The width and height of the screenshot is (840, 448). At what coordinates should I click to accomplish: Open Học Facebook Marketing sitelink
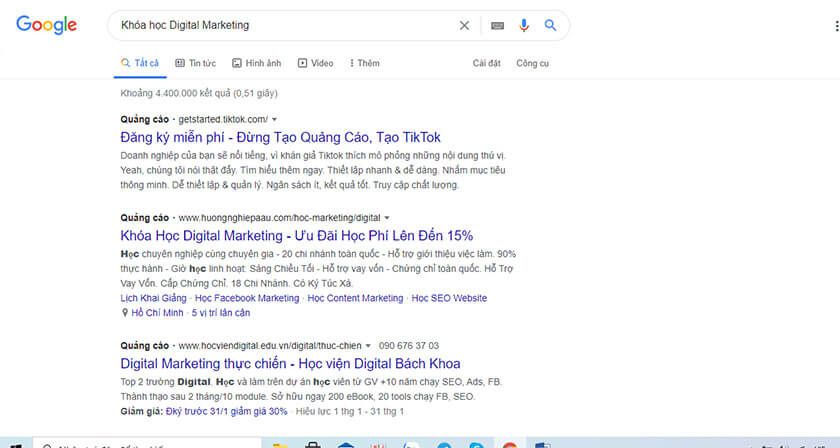tap(247, 298)
